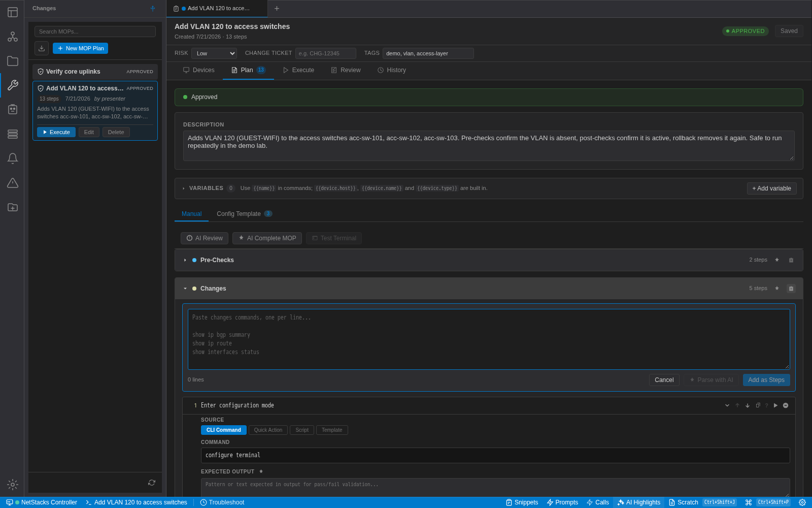Click the stacked servers sidebar icon
Screen dimensions: 812x508
(13, 134)
